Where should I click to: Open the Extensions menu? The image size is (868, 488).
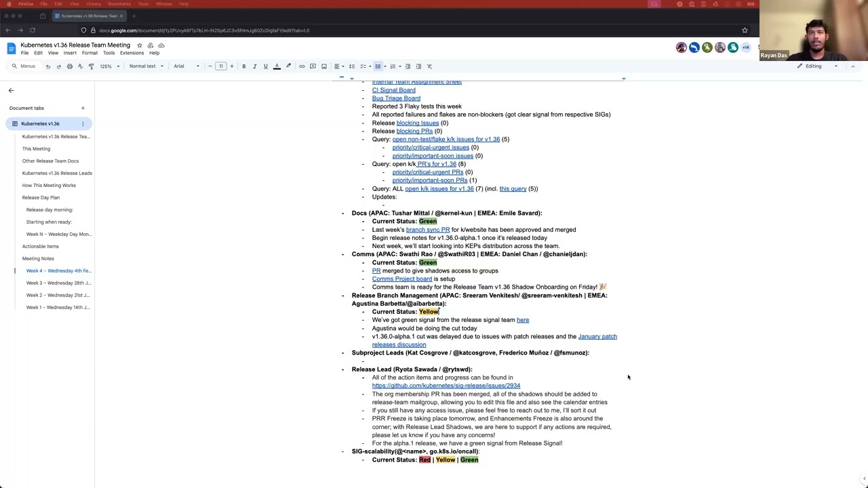[x=132, y=53]
